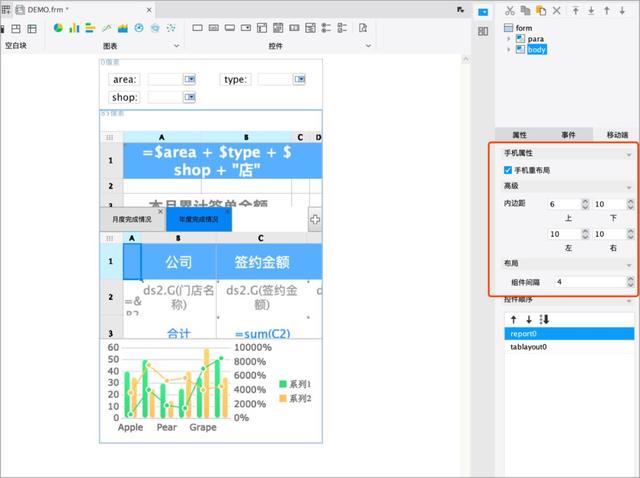This screenshot has height=478, width=640.
Task: Move the component down one level
Action: pos(622,11)
